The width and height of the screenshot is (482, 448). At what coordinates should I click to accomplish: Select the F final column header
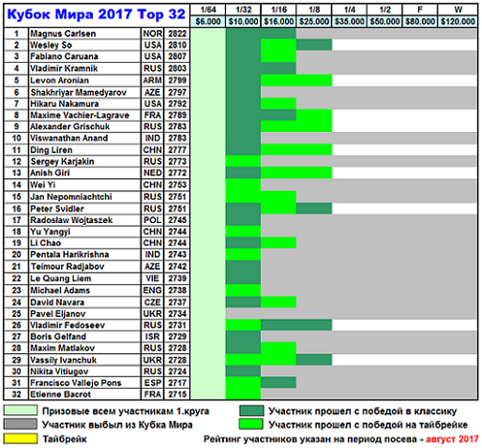tap(420, 9)
